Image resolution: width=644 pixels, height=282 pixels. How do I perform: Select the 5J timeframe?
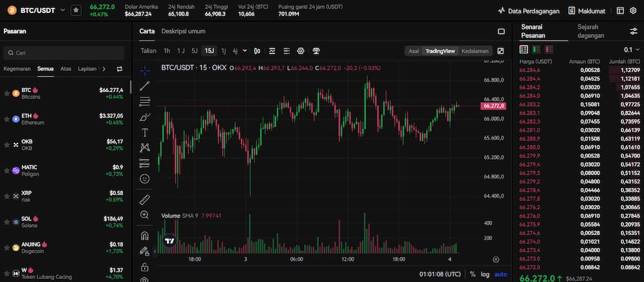tap(194, 51)
